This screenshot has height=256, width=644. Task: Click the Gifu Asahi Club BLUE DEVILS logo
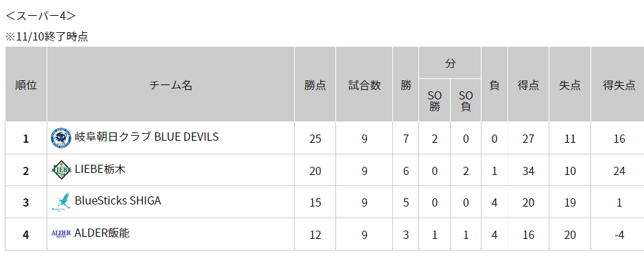[x=61, y=138]
